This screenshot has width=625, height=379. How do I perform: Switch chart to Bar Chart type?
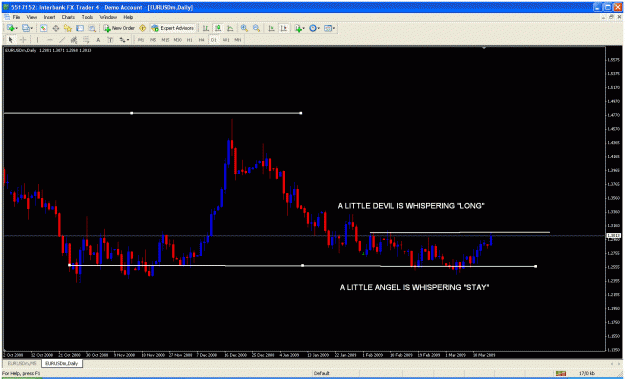(206, 28)
